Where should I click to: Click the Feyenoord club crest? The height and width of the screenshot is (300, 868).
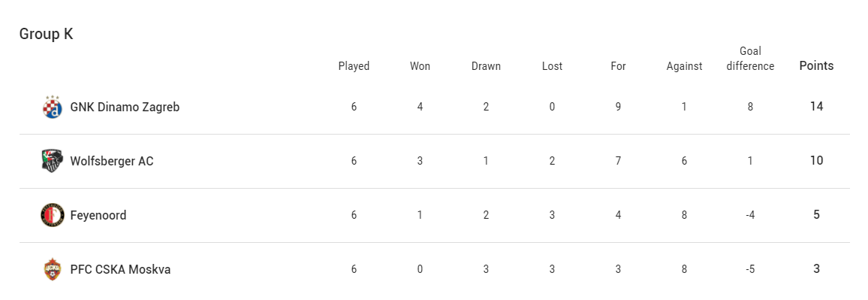[53, 215]
